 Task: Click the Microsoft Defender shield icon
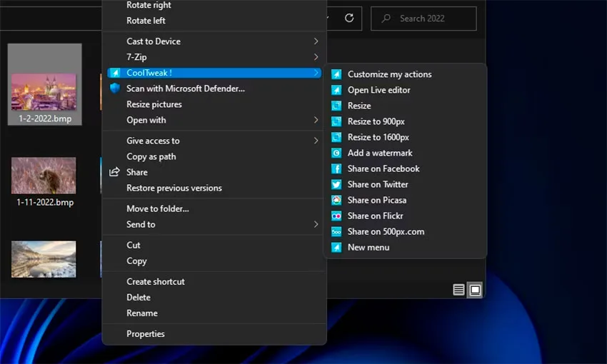114,89
